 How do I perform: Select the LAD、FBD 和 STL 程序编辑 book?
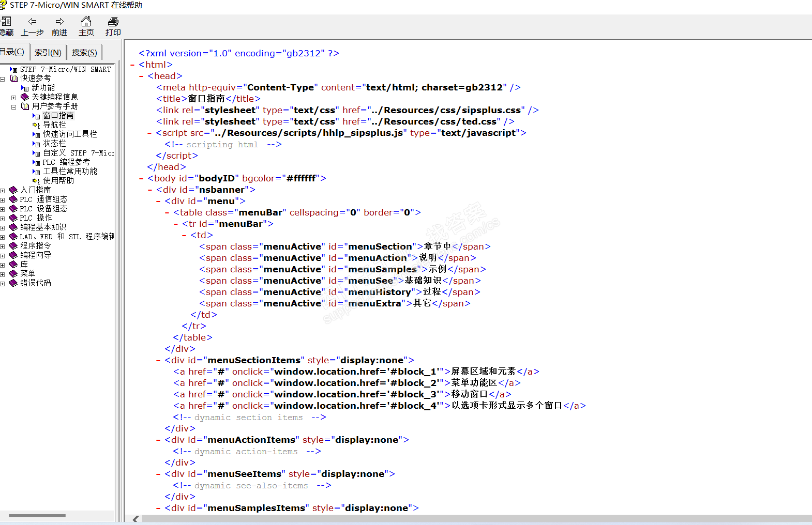click(67, 237)
